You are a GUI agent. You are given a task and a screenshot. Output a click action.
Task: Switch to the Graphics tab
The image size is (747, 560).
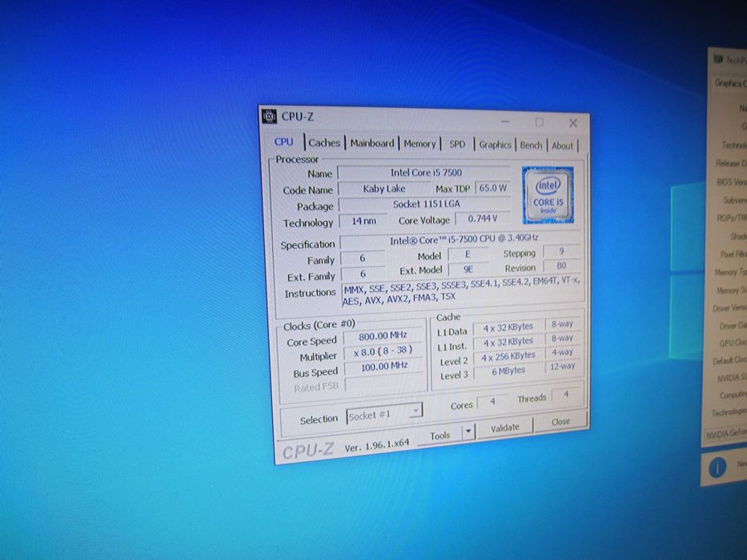[x=495, y=145]
